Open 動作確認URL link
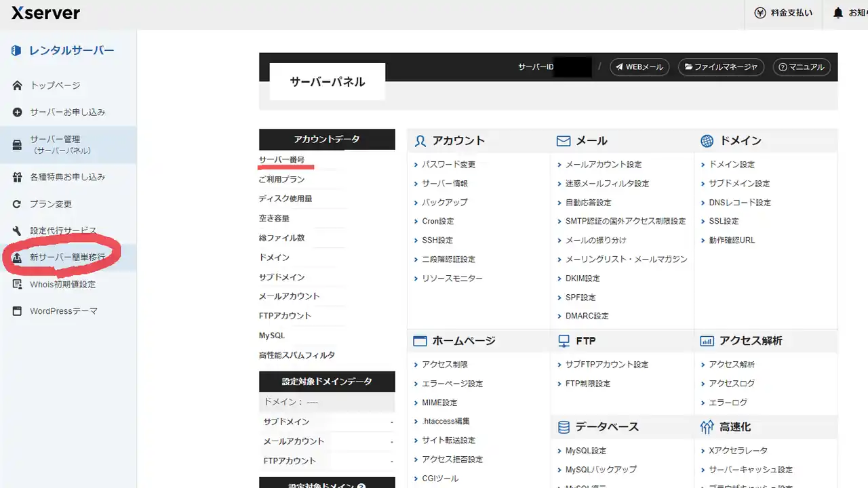868x488 pixels. pyautogui.click(x=732, y=241)
